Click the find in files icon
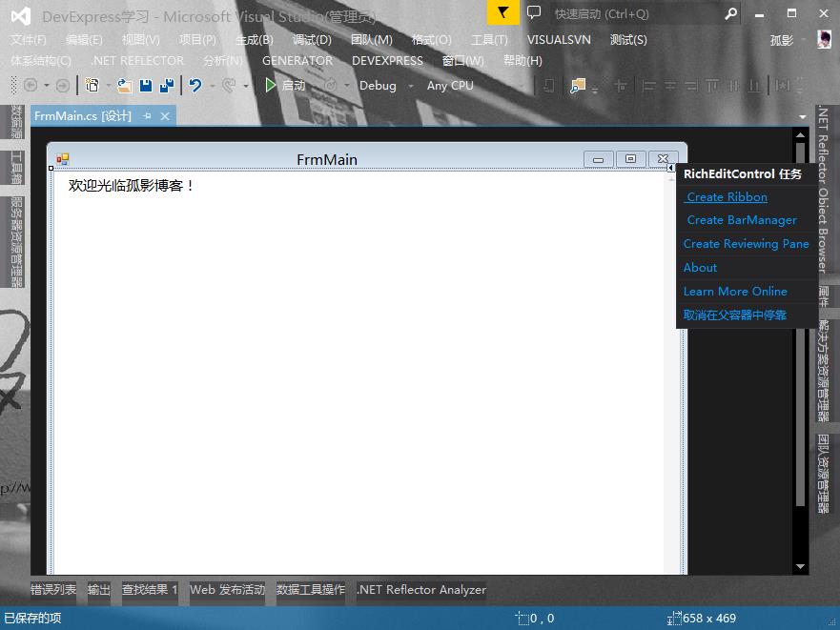This screenshot has width=840, height=630. point(578,86)
